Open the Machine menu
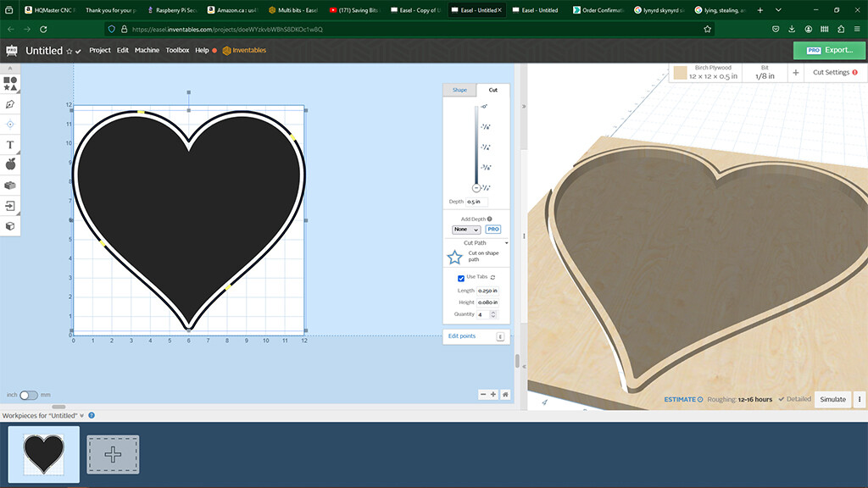The image size is (868, 488). click(147, 50)
